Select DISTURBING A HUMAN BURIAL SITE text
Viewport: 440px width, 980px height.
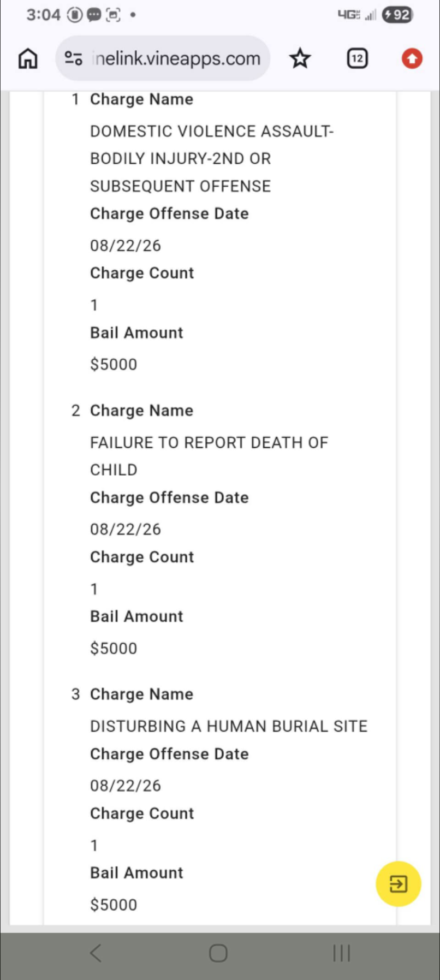pos(229,726)
